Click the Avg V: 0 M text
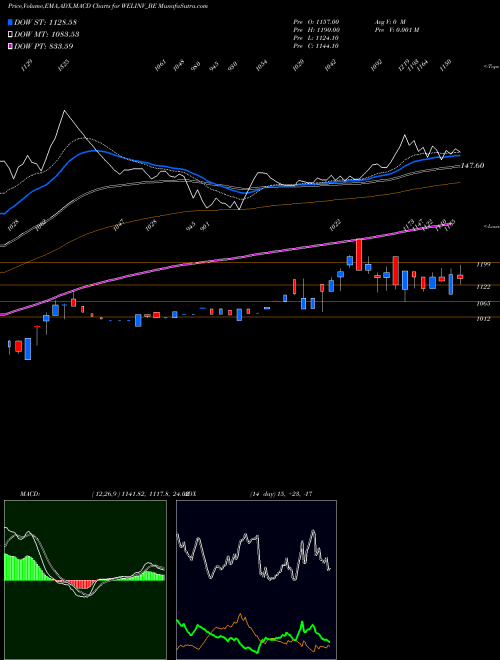This screenshot has width=500, height=660. [389, 21]
